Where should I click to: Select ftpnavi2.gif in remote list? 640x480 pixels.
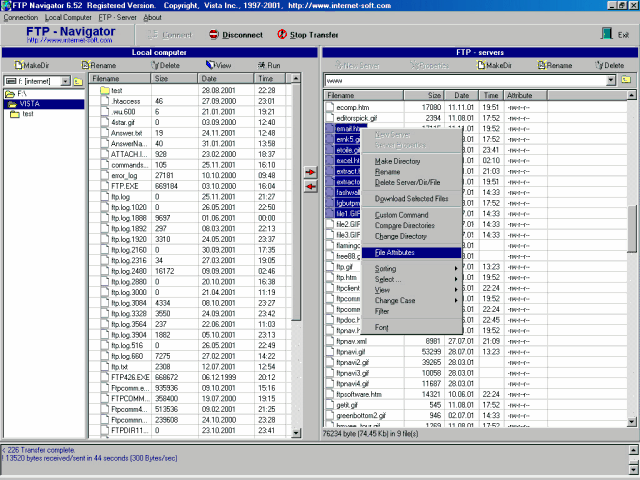pos(352,362)
